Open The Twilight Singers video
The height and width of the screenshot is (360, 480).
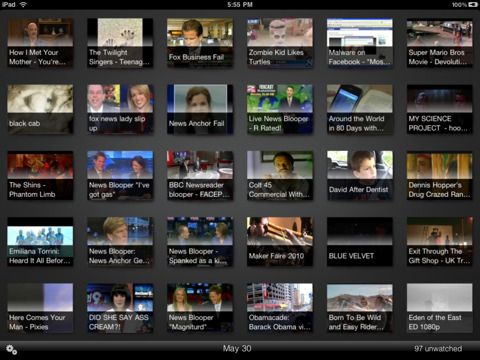coord(120,43)
